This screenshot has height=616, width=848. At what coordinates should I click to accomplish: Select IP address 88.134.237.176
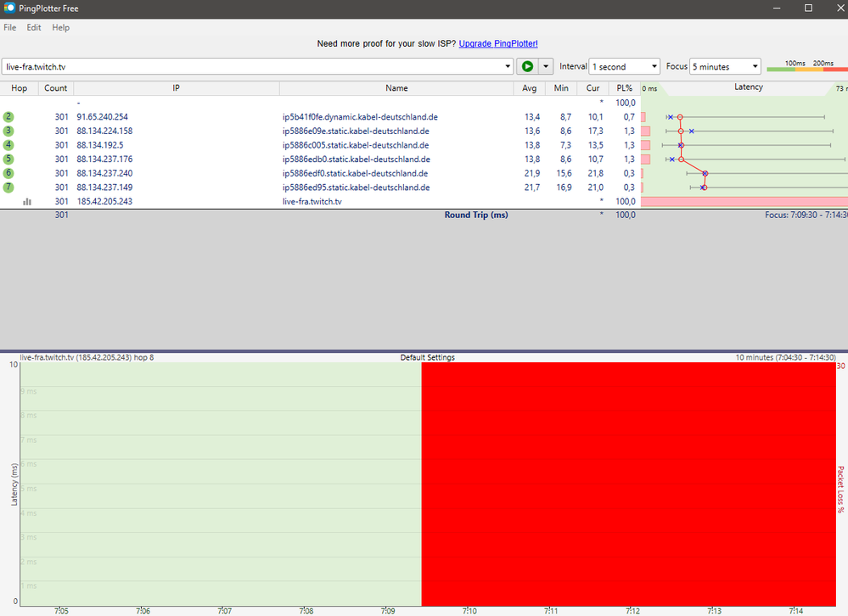pyautogui.click(x=104, y=159)
